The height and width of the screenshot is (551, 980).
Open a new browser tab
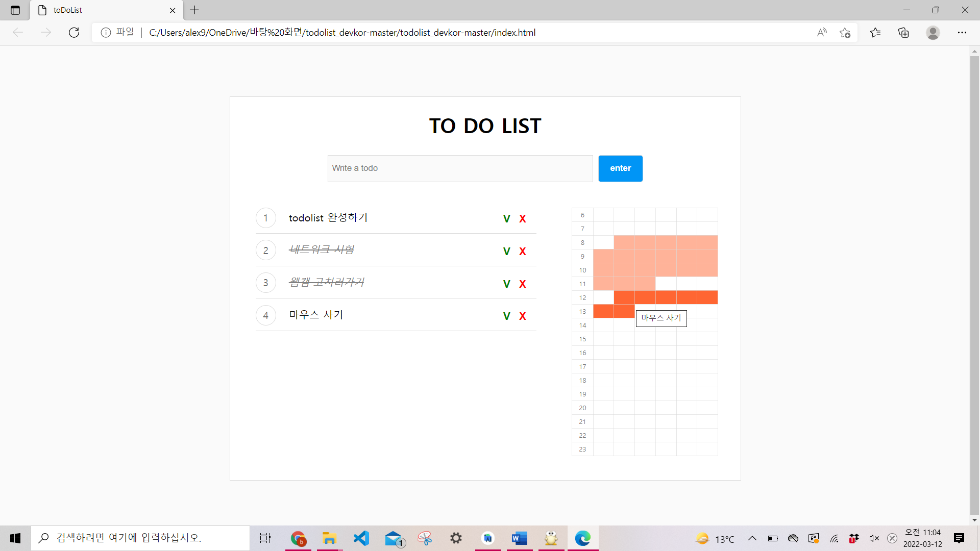pyautogui.click(x=194, y=10)
